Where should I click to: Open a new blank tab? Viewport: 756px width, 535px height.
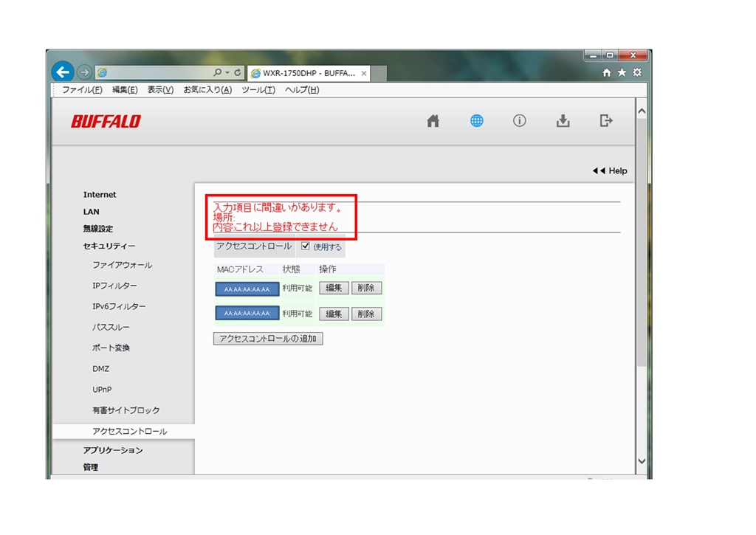(379, 73)
